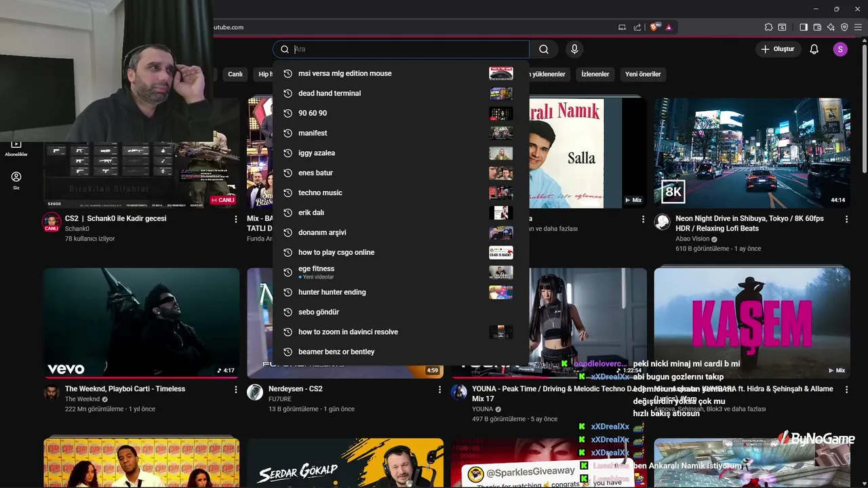The width and height of the screenshot is (868, 488).
Task: Open Neon Night Drive in Shibuya thumbnail
Action: coord(752,152)
